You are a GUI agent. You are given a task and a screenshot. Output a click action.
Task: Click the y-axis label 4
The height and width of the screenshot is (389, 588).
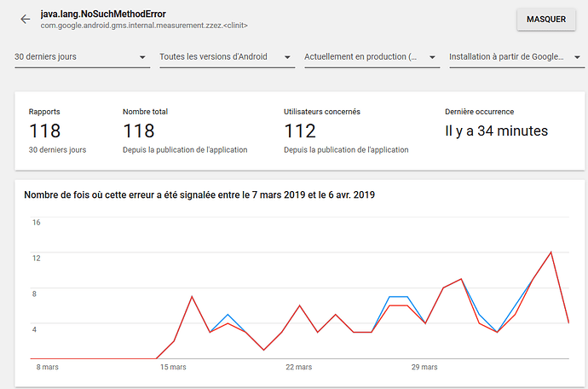click(34, 329)
